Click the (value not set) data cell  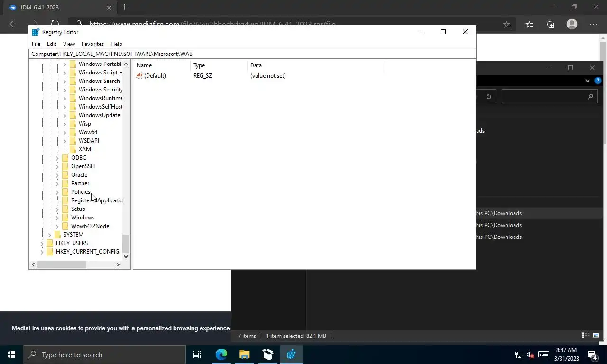(x=268, y=76)
